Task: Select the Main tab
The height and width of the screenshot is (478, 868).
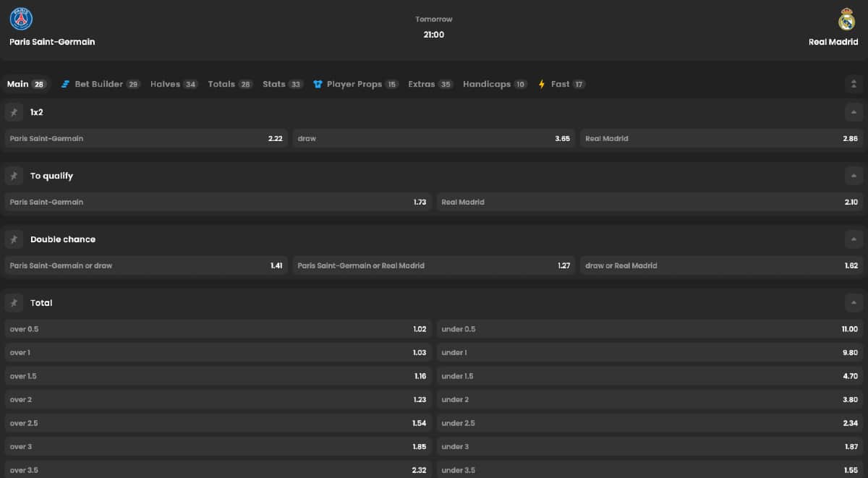Action: (x=26, y=84)
